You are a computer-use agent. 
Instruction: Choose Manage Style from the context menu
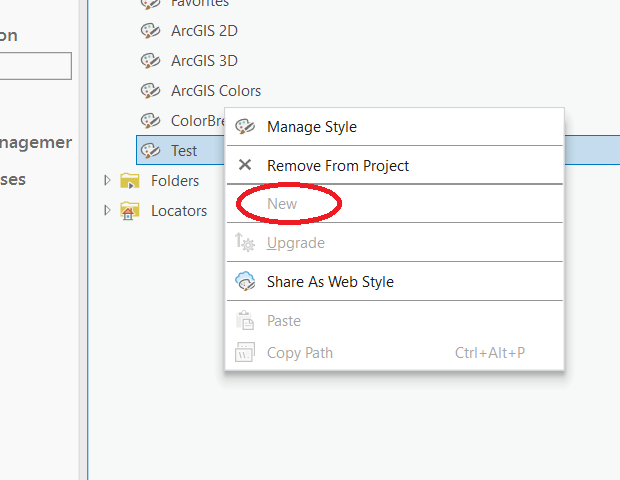tap(311, 127)
